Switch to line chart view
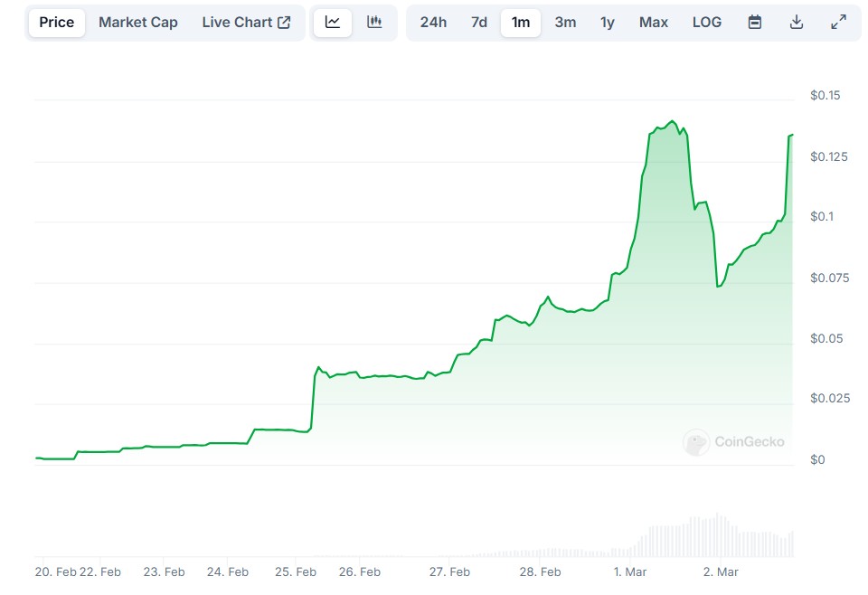The width and height of the screenshot is (868, 595). click(x=333, y=23)
